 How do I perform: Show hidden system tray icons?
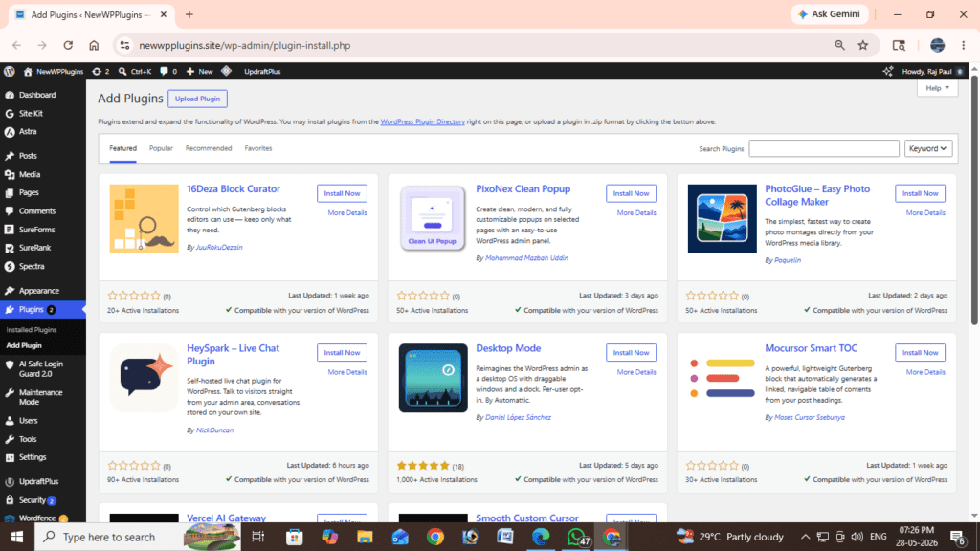pyautogui.click(x=805, y=537)
